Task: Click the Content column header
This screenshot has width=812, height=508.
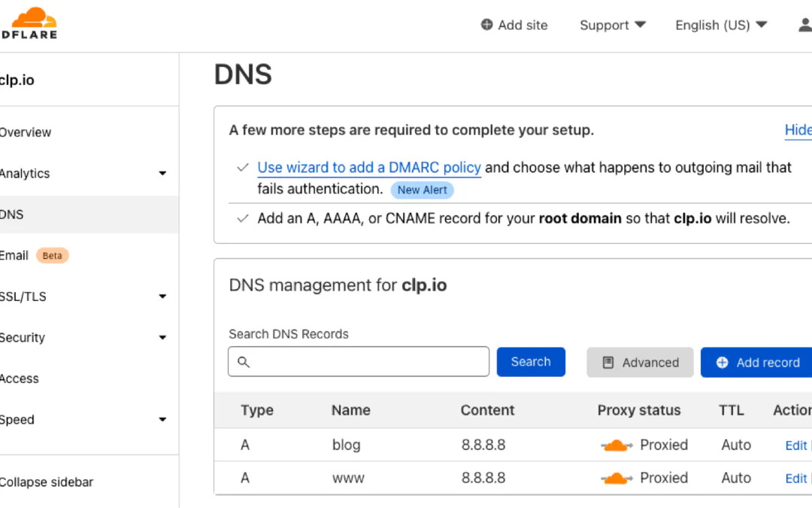Action: pos(487,410)
